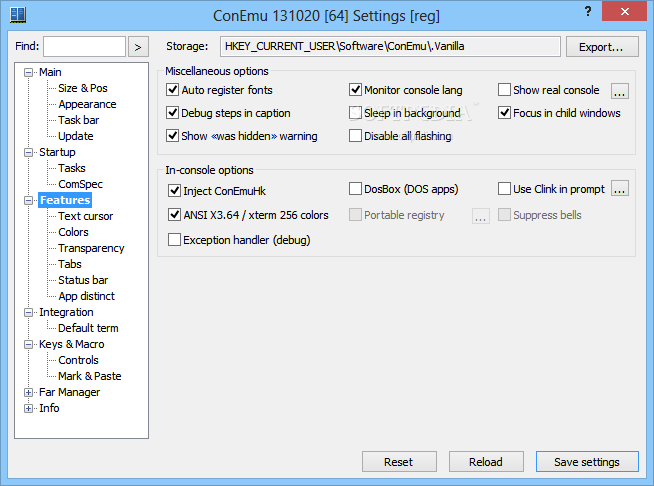The image size is (654, 486).
Task: Open Default term settings page
Action: pos(88,328)
